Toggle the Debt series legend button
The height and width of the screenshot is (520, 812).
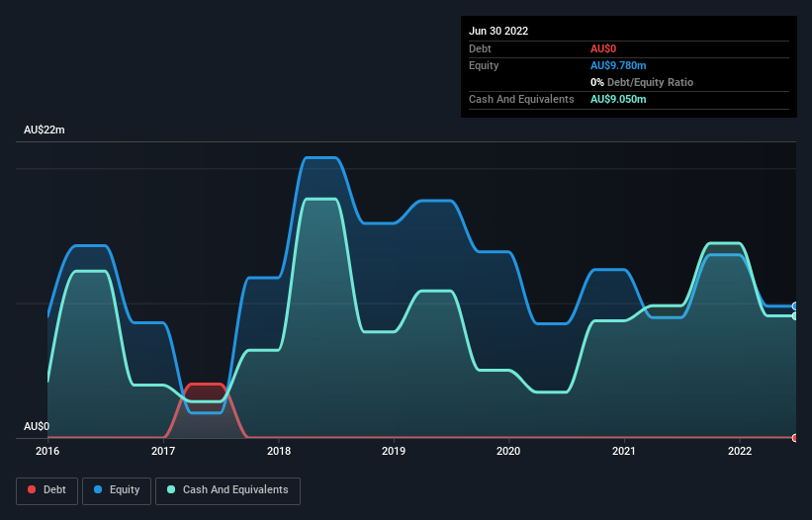(x=46, y=490)
